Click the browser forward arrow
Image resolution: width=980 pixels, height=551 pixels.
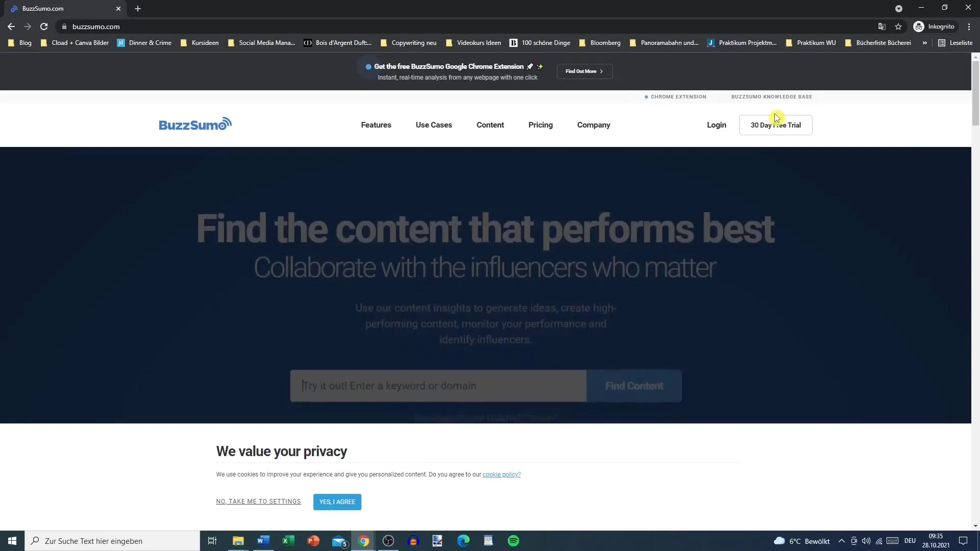click(x=28, y=27)
